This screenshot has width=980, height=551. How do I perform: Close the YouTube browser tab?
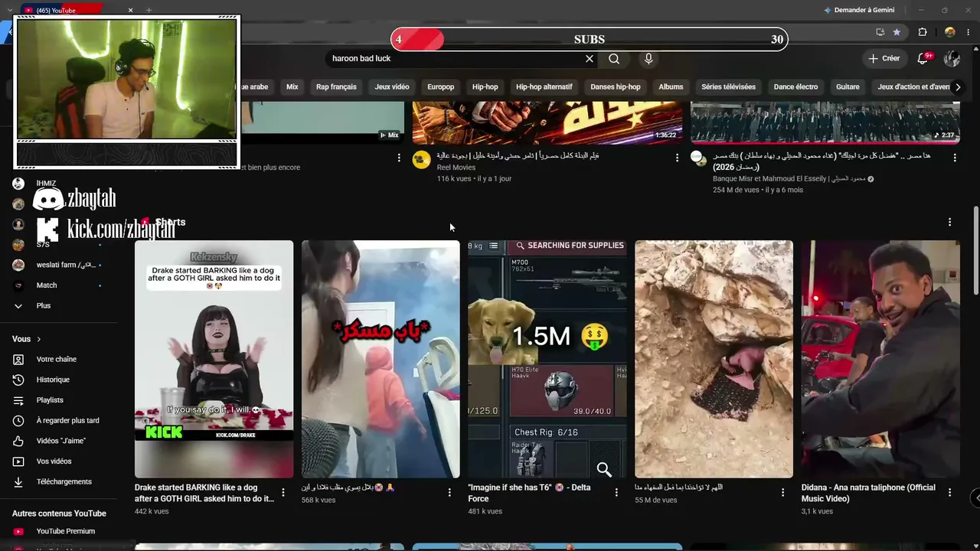pos(130,10)
